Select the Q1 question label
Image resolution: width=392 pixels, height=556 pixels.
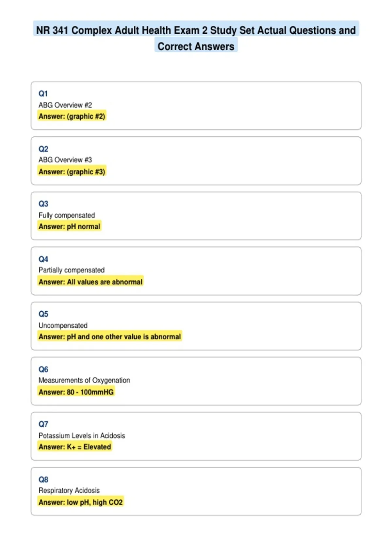[x=43, y=94]
